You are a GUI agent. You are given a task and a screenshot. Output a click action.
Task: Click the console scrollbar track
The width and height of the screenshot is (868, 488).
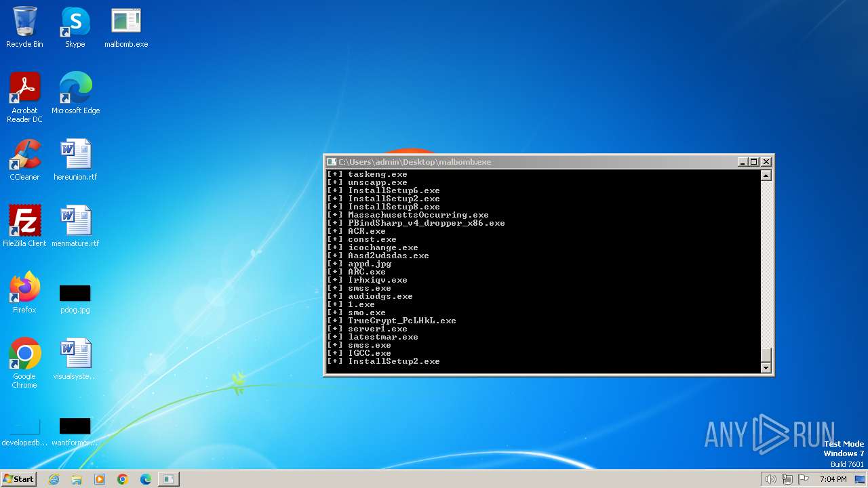[x=766, y=264]
